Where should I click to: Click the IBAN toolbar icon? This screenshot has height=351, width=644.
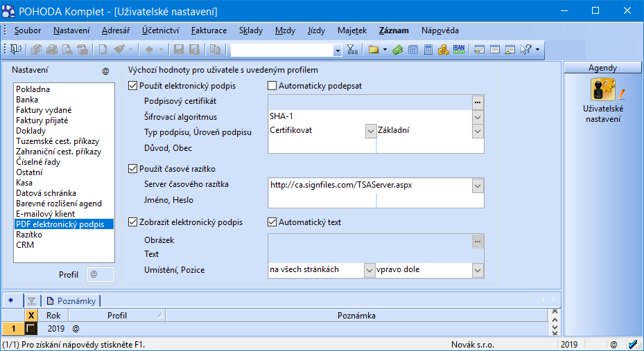[x=459, y=49]
